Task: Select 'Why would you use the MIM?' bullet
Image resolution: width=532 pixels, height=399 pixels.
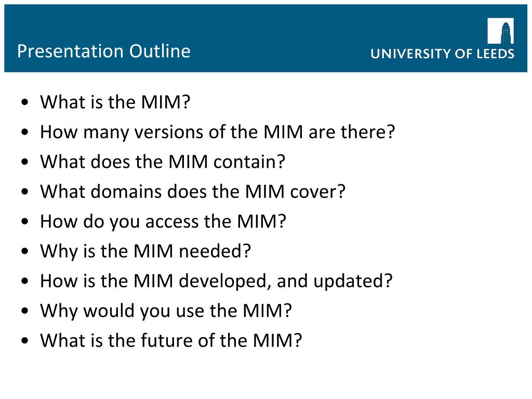Action: point(166,311)
